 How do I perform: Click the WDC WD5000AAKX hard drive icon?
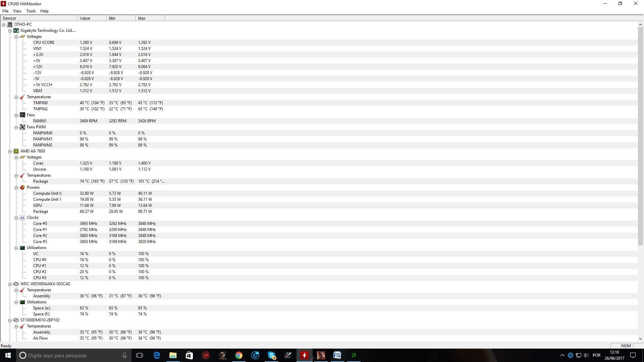[16, 284]
